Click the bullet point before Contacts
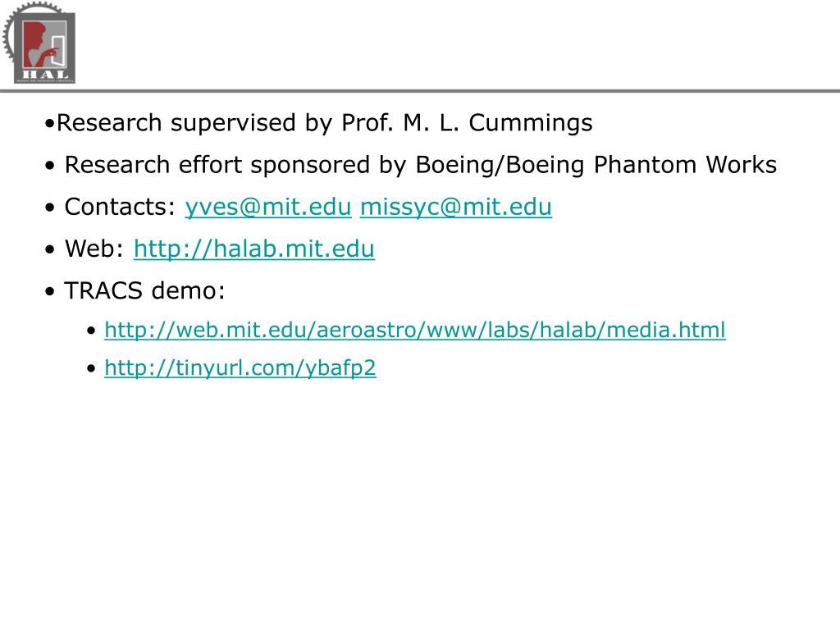Screen dimensions: 840x630 click(x=50, y=208)
